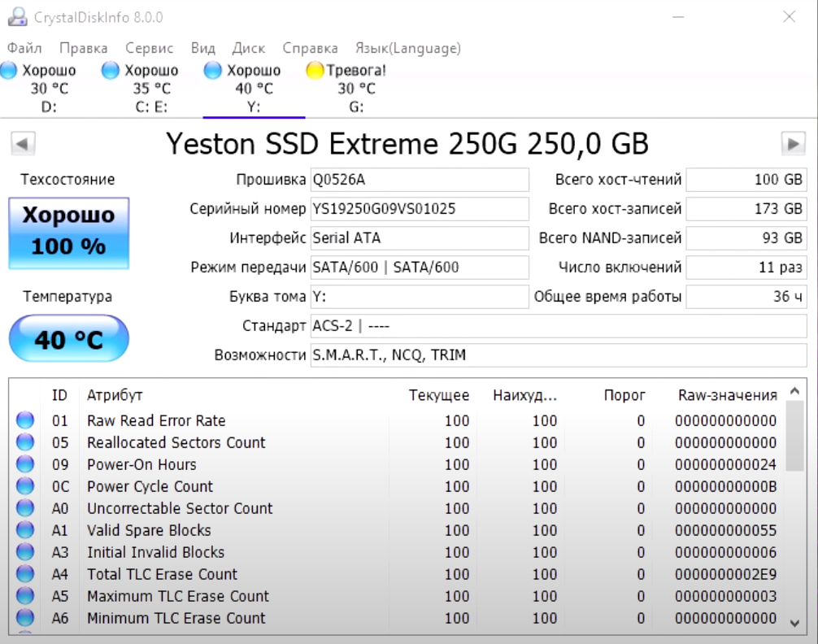Screen dimensions: 818x644
Task: Click status orb for Maximum TLC Erase Count
Action: click(25, 595)
